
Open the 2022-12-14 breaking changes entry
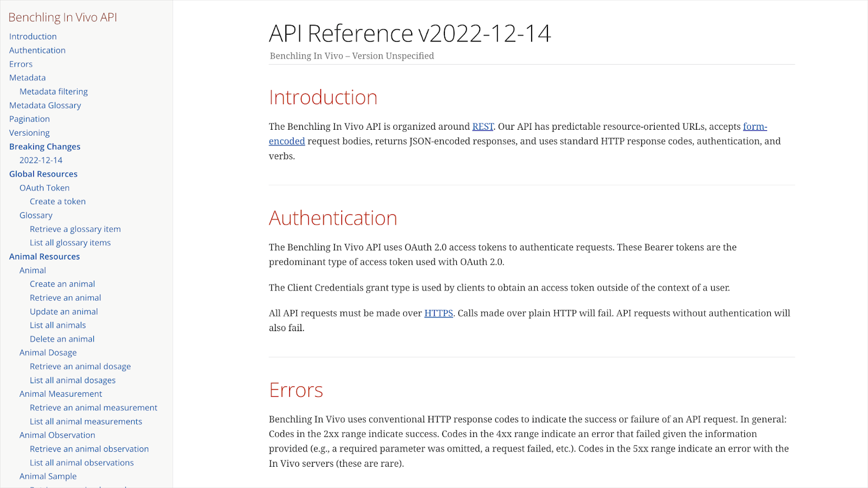click(x=41, y=160)
